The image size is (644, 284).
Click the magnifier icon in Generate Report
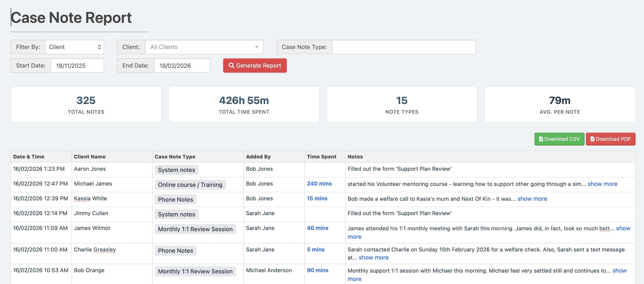[x=231, y=66]
